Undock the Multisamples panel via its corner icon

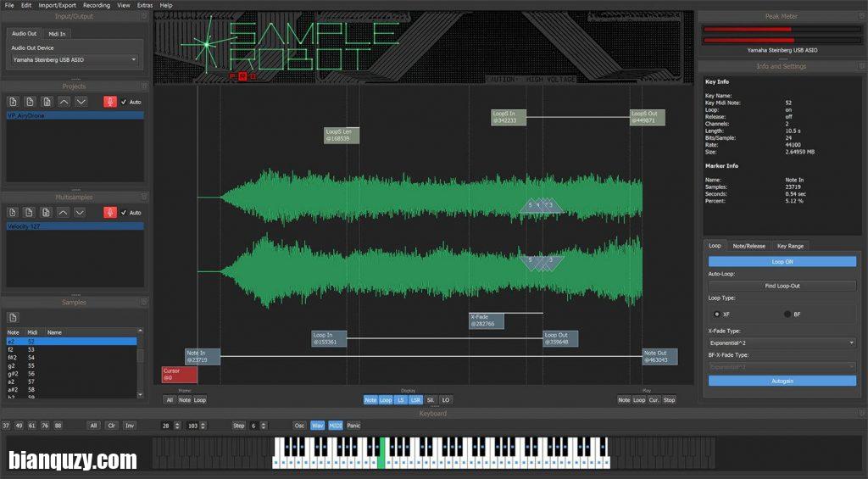tap(144, 198)
